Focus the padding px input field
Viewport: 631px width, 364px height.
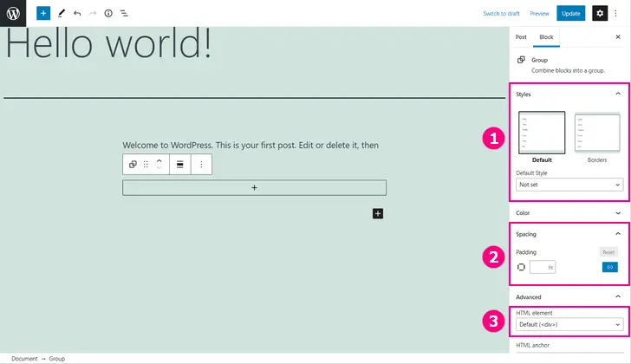coord(543,267)
